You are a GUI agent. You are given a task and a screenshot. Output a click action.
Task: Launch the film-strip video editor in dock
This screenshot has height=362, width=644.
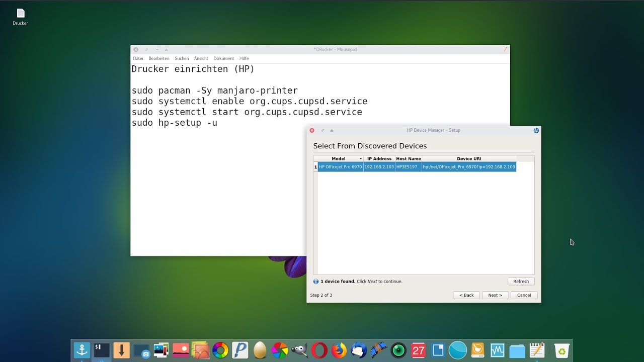pos(378,350)
